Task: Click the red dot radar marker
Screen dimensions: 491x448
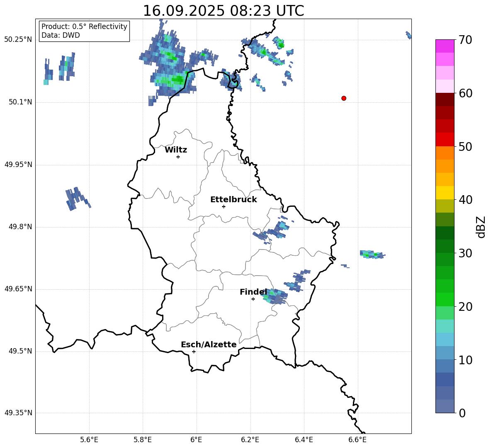Action: (x=344, y=98)
